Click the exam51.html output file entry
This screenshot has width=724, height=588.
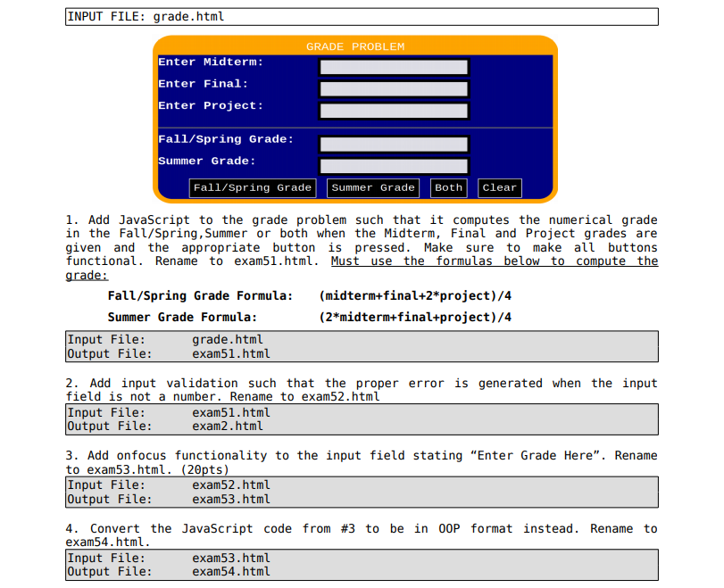(x=227, y=353)
